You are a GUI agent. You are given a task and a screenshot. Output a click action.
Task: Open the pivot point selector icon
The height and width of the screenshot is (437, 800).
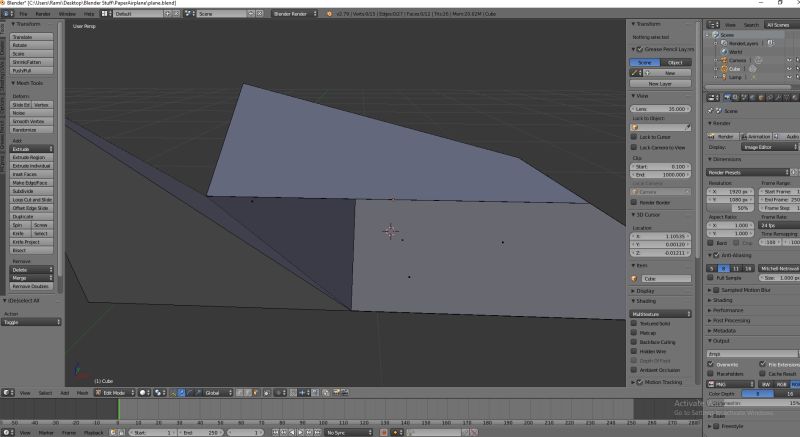[x=159, y=393]
